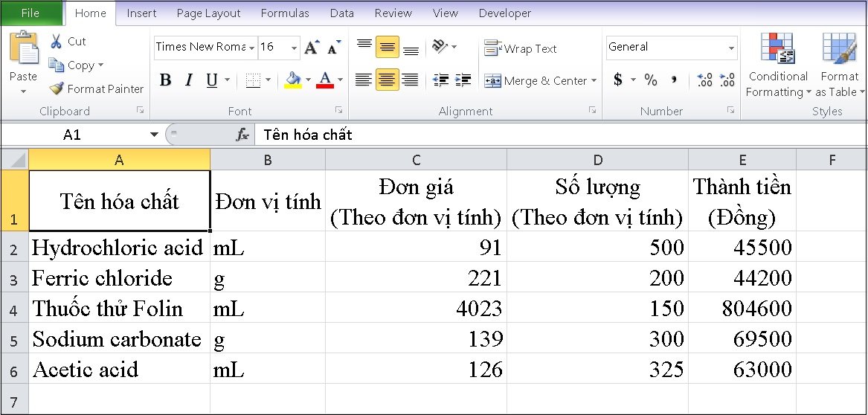The height and width of the screenshot is (415, 868).
Task: Expand Merge & Center arrow
Action: (594, 81)
